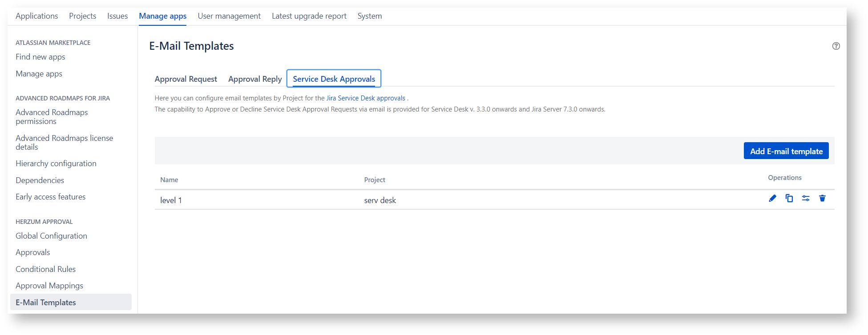Click the copy icon for level 1 template
Image resolution: width=868 pixels, height=335 pixels.
click(x=789, y=198)
